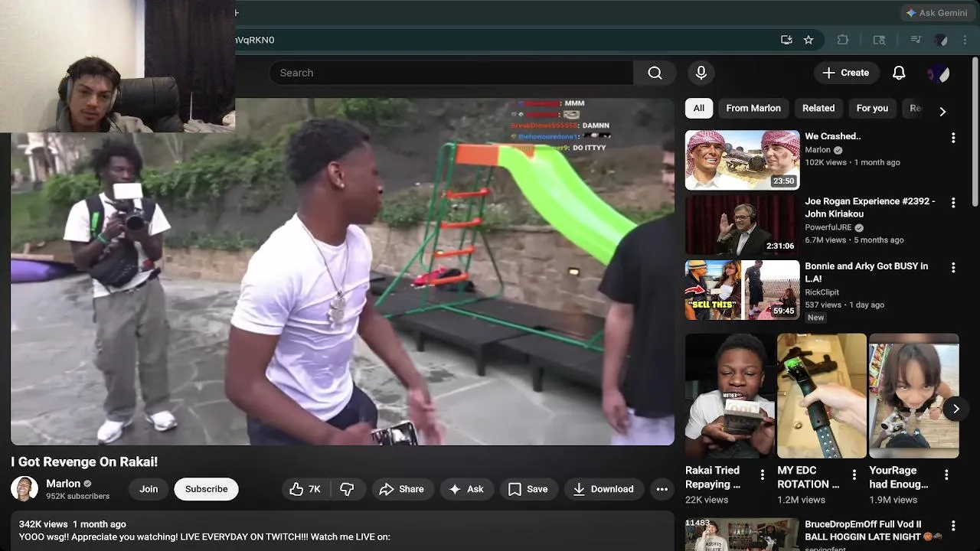Select the For you chip
This screenshot has width=980, height=551.
(x=872, y=108)
